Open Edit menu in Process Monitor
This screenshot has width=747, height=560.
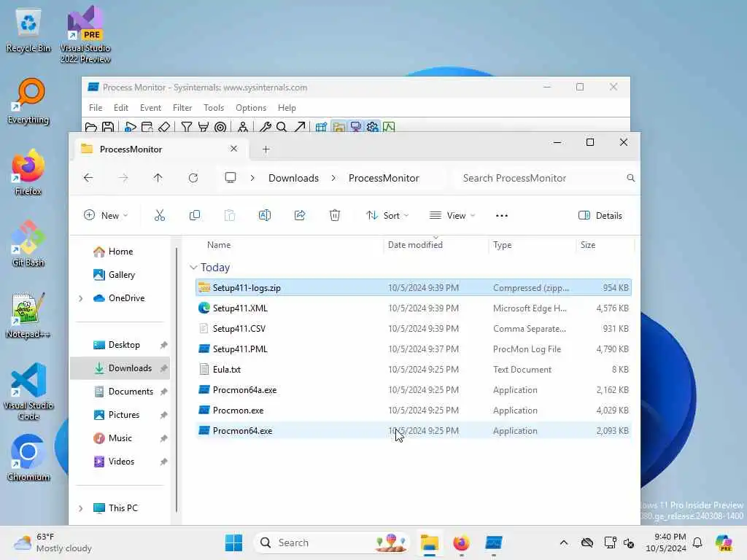[x=121, y=108]
